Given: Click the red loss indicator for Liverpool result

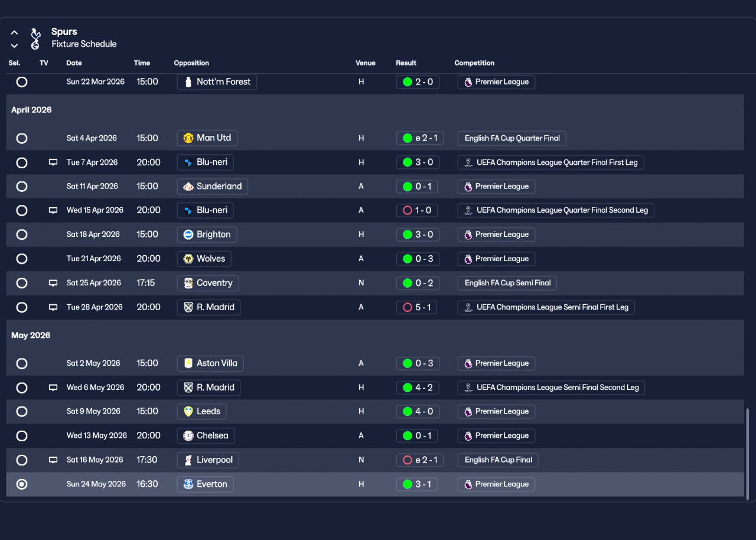Looking at the screenshot, I should tap(407, 460).
